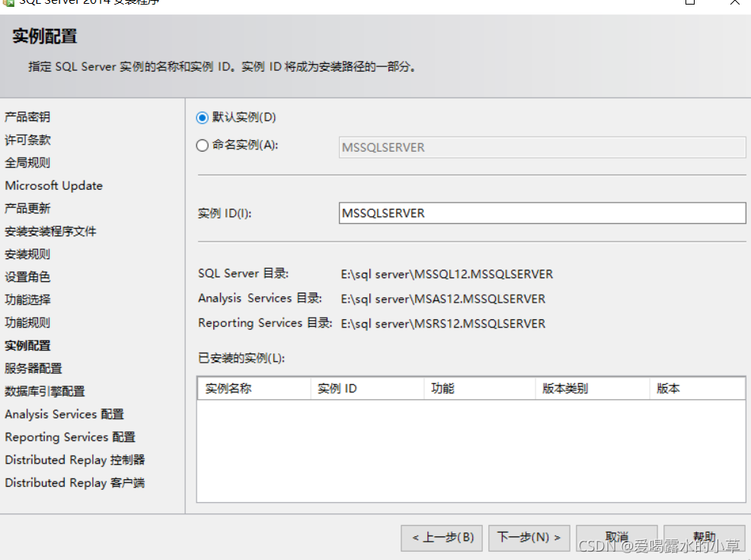Click the SQL Server 目录 path MSSQL12.MSSQLSERVER
The height and width of the screenshot is (560, 751).
pyautogui.click(x=447, y=274)
